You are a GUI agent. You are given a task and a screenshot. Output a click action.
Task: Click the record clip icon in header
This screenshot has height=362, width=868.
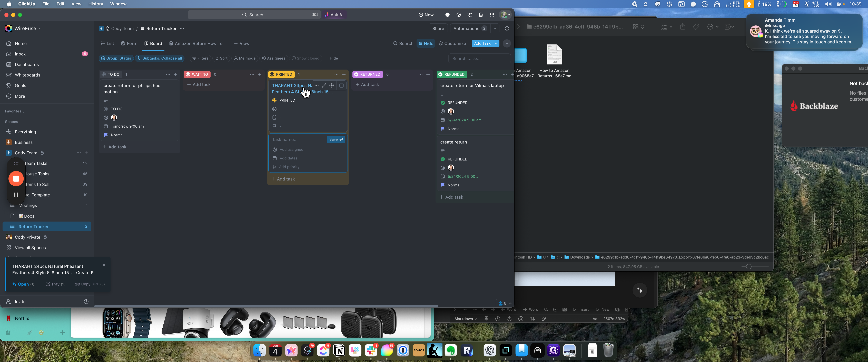tap(458, 15)
